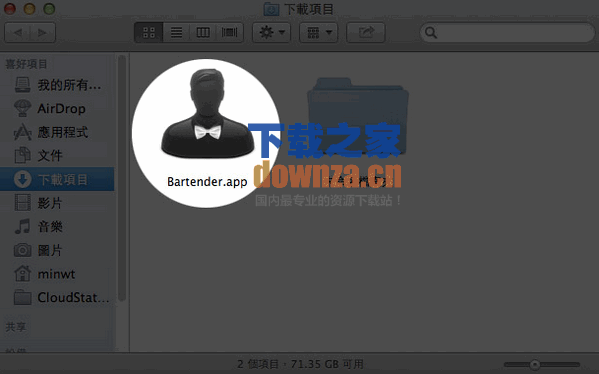Open the arrange items dropdown
The width and height of the screenshot is (599, 374).
(x=318, y=32)
